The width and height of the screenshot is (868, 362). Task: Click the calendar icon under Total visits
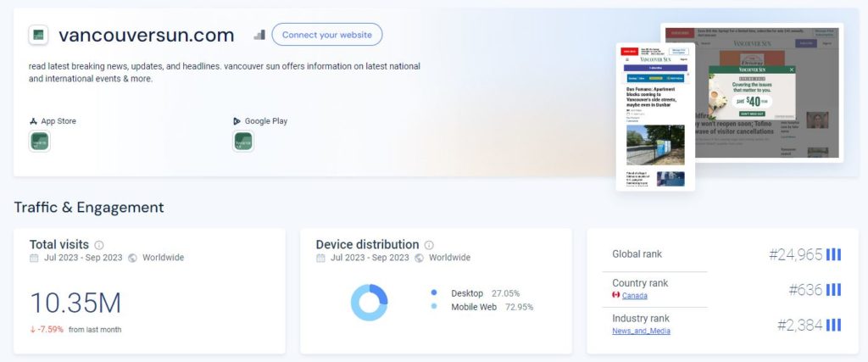tap(34, 258)
